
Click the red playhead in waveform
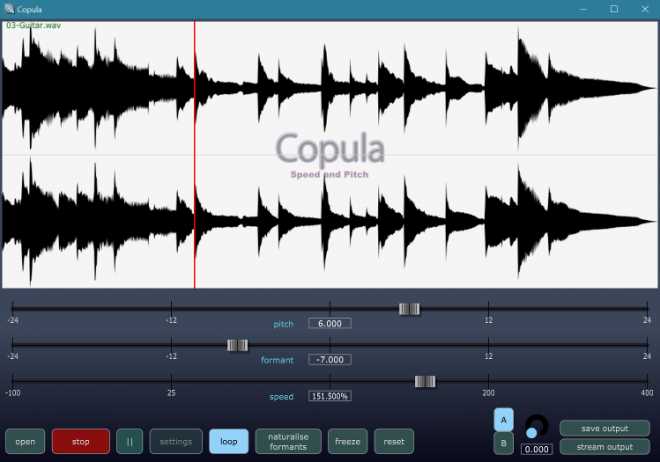195,150
